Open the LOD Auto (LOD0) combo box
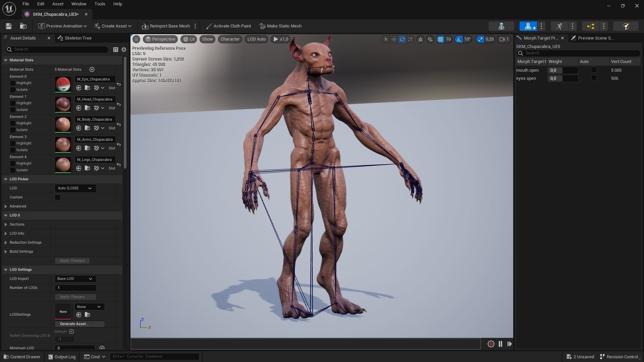 click(x=75, y=188)
